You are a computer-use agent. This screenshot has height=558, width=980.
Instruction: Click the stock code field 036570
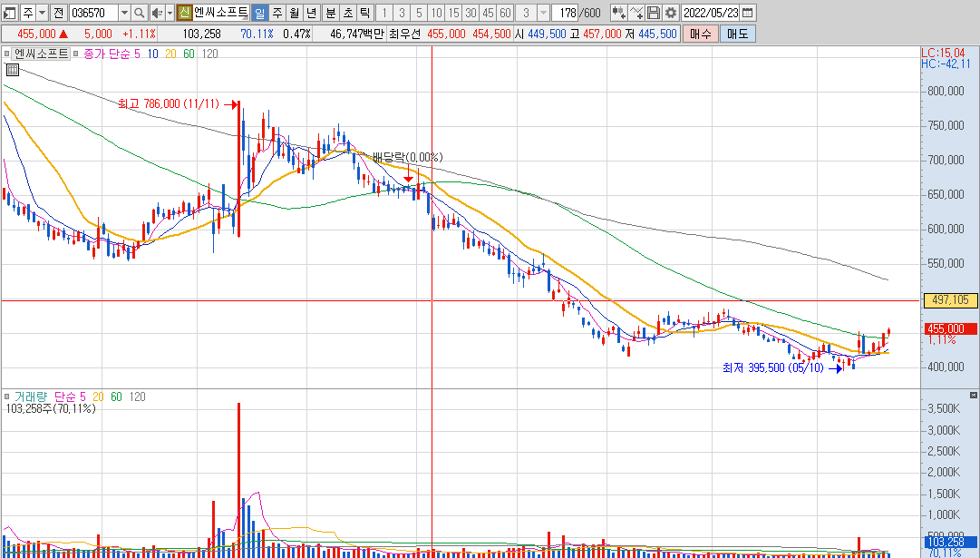click(x=93, y=13)
